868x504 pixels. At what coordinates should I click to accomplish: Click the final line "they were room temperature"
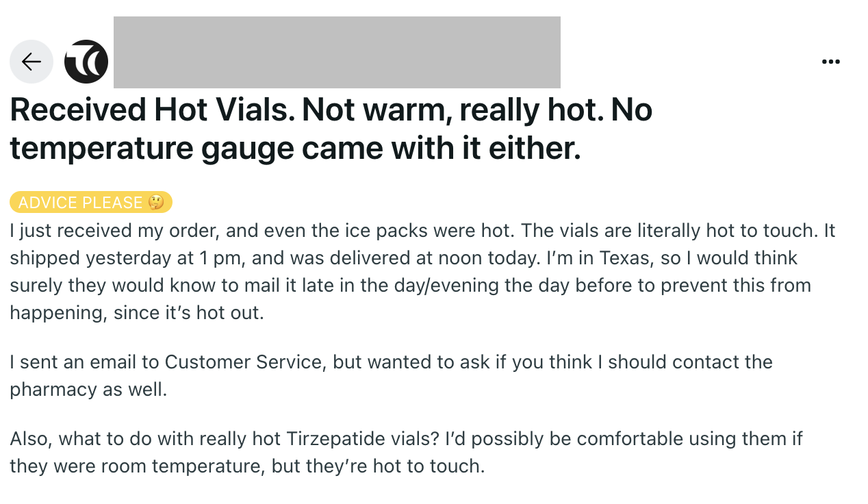pyautogui.click(x=247, y=466)
